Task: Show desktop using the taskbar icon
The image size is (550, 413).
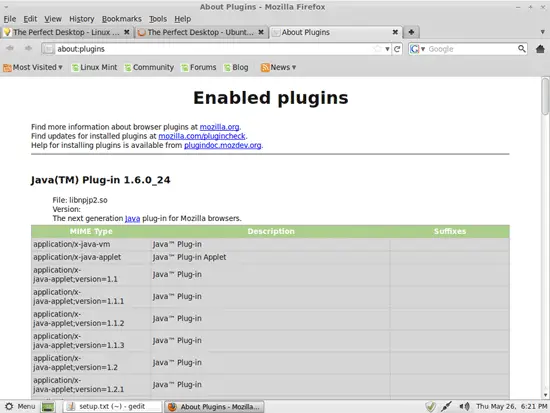Action: (x=48, y=407)
